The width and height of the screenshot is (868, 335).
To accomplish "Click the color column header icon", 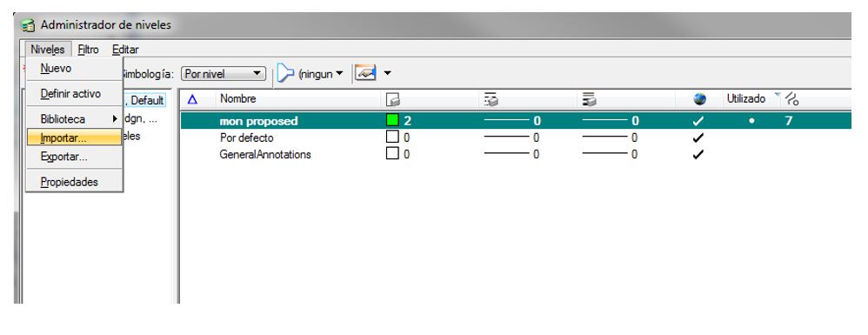I will click(393, 100).
